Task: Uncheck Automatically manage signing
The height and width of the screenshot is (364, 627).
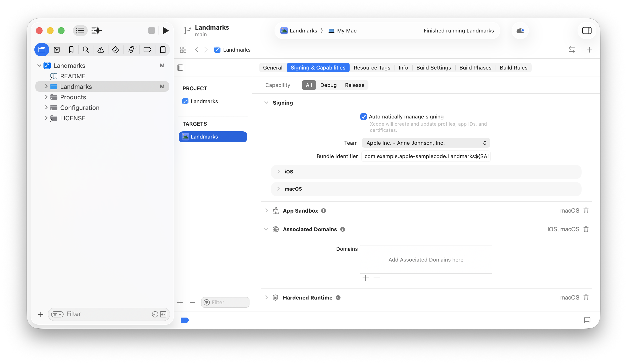Action: pos(363,117)
